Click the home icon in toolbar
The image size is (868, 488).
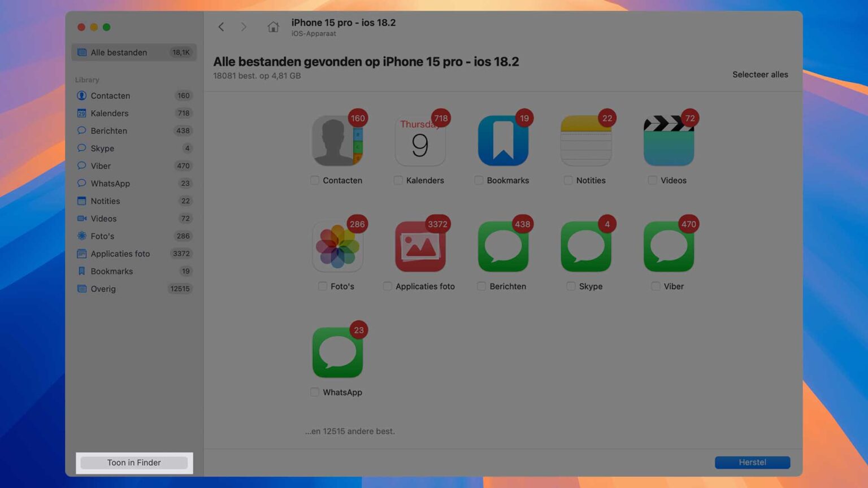273,27
